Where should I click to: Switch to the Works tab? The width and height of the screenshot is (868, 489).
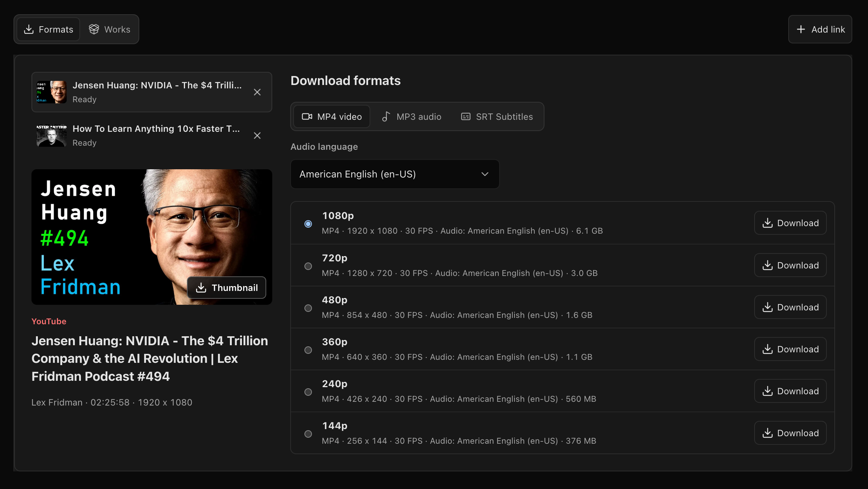coord(109,29)
